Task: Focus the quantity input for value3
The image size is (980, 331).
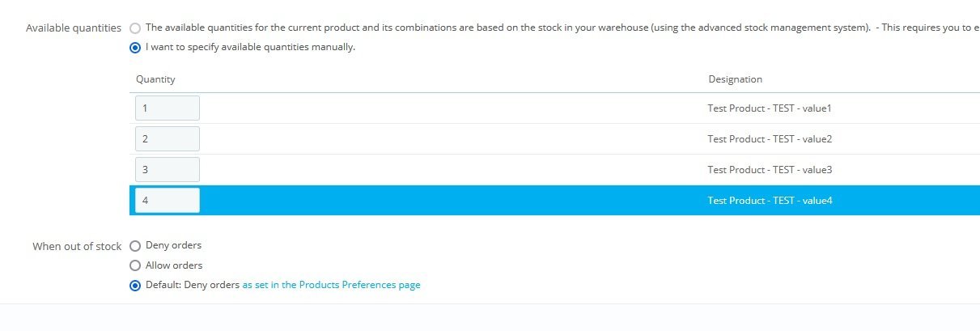Action: [x=168, y=170]
